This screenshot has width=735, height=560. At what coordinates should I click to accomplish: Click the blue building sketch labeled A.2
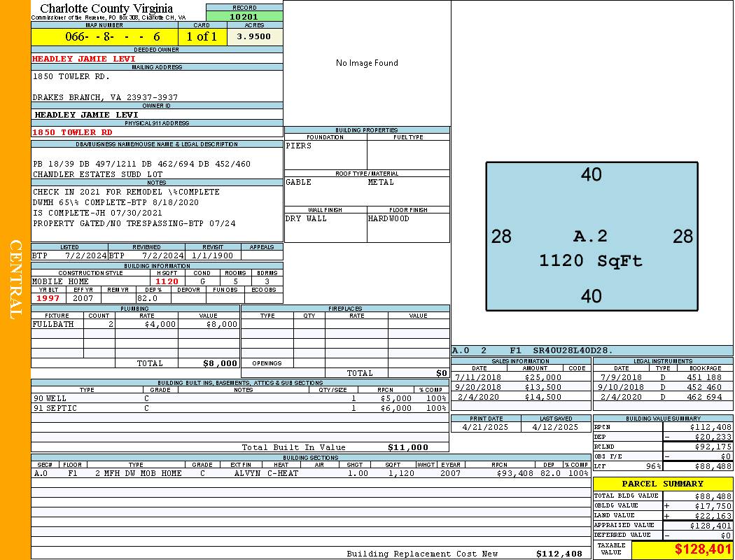pos(591,237)
